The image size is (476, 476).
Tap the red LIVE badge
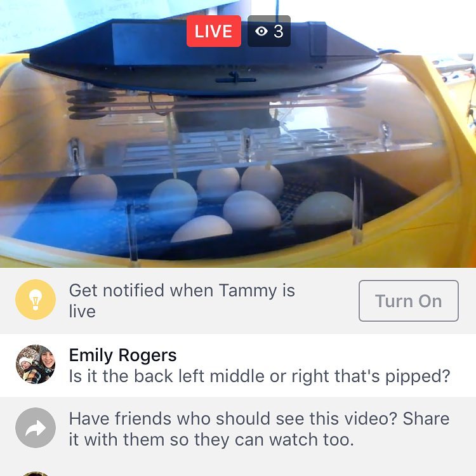(x=214, y=31)
